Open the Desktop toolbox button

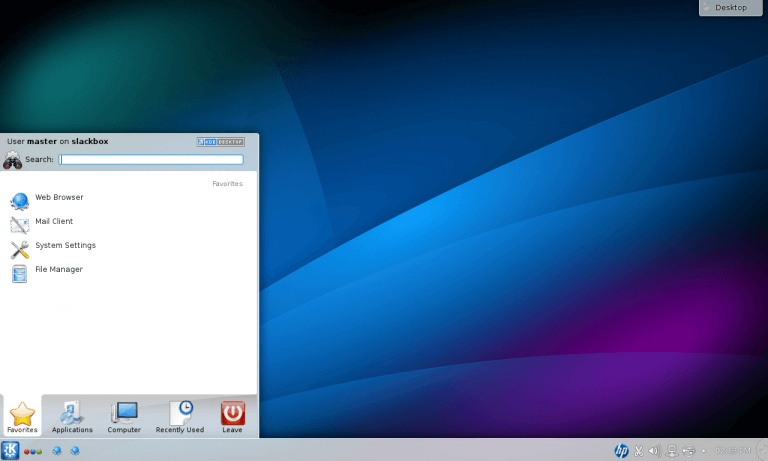(x=730, y=7)
